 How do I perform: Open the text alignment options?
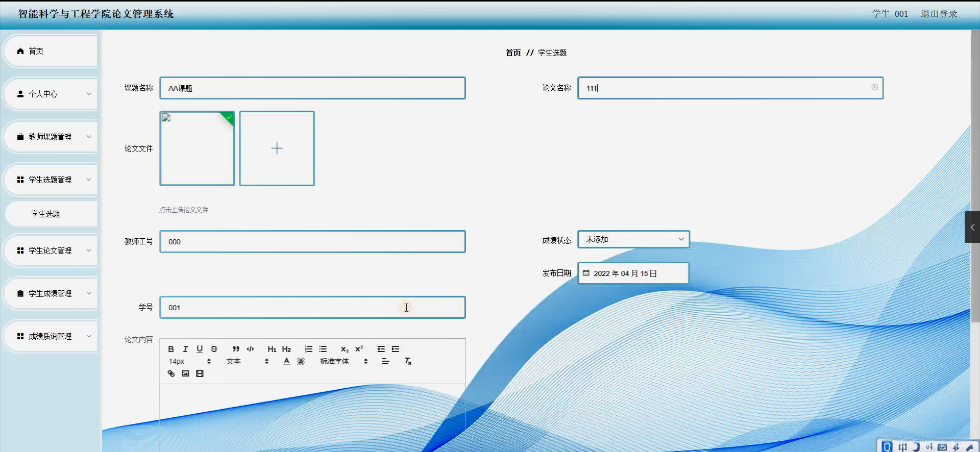coord(385,361)
